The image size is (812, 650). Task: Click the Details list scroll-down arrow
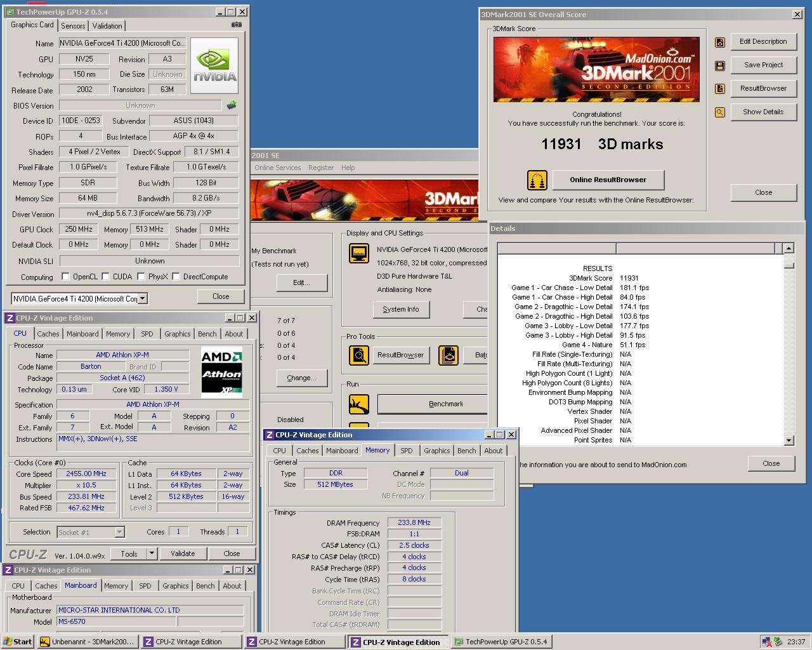click(x=789, y=440)
